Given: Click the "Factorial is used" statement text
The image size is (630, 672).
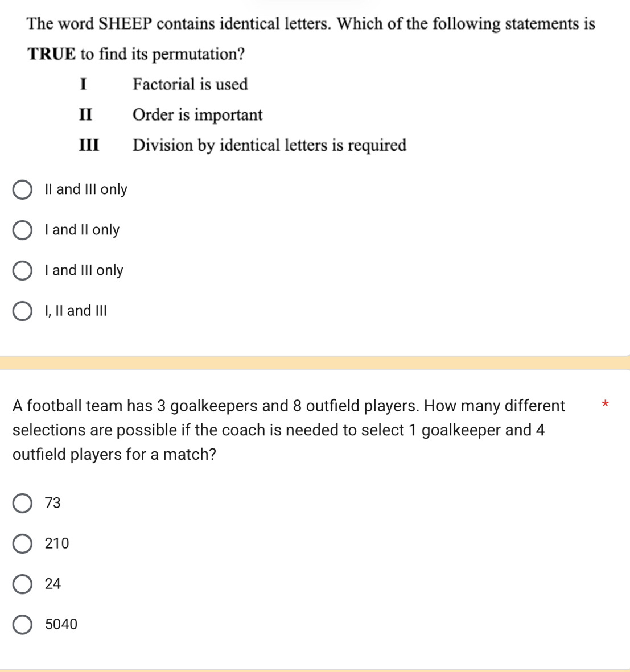Looking at the screenshot, I should 190,84.
